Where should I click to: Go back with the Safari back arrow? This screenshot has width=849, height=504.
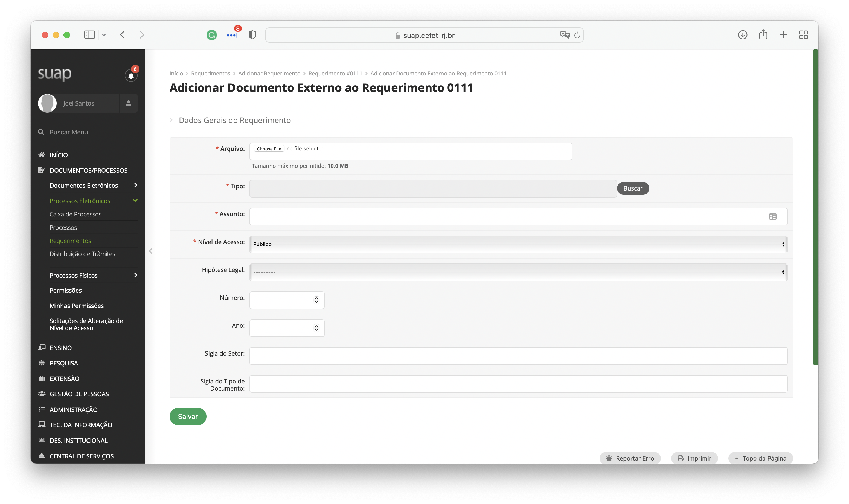(123, 35)
